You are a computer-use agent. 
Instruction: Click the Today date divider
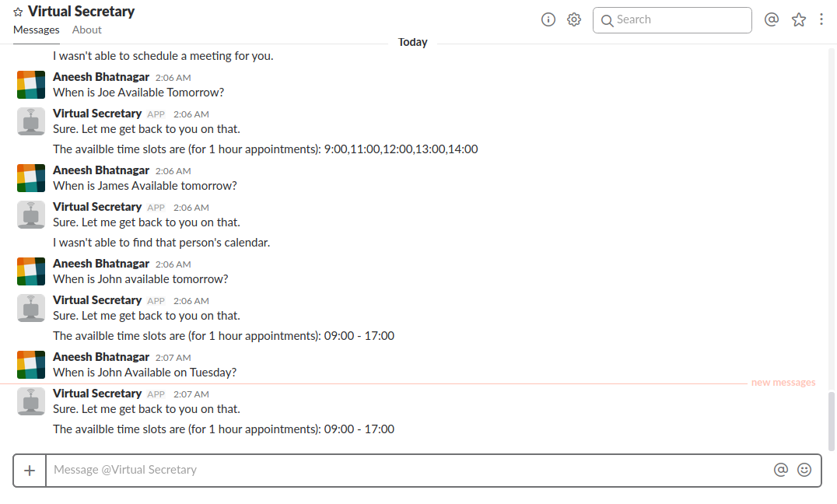[412, 42]
